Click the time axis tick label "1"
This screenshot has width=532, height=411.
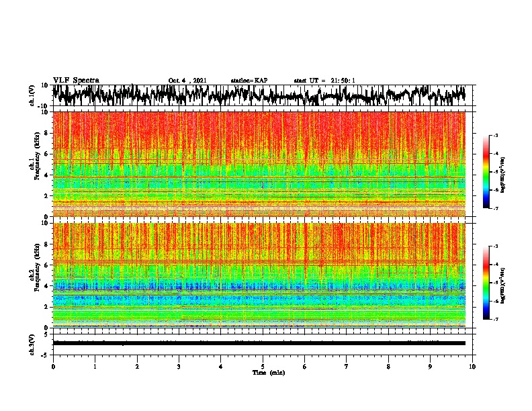click(95, 367)
